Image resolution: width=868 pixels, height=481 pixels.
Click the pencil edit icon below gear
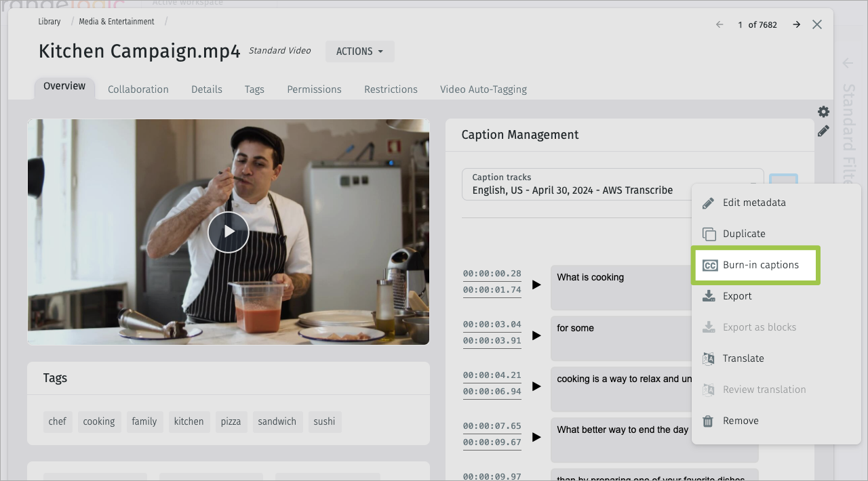pyautogui.click(x=823, y=131)
